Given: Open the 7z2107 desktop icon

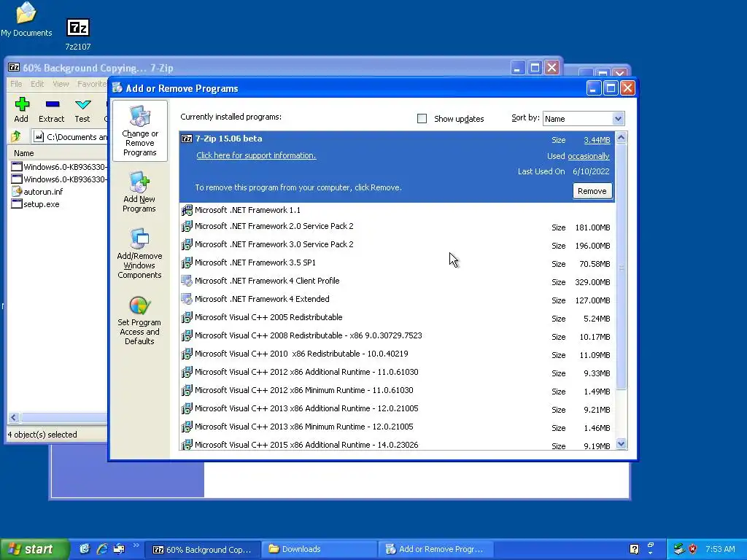Looking at the screenshot, I should tap(77, 34).
